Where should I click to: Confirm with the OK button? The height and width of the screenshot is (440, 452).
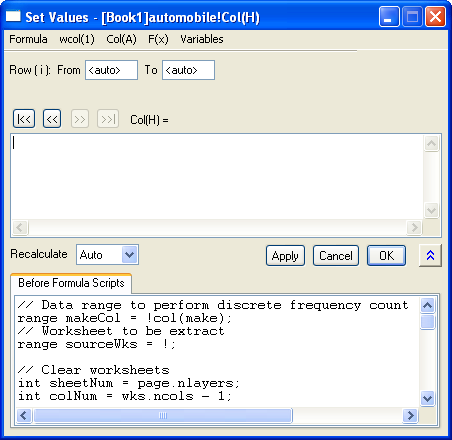[386, 256]
